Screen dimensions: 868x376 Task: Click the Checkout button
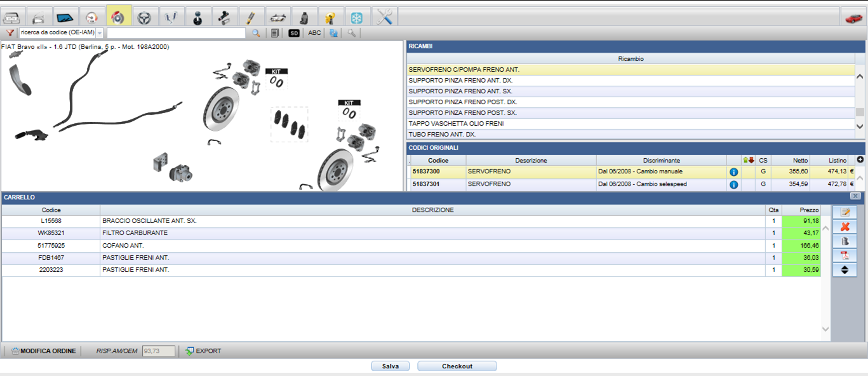(x=457, y=366)
